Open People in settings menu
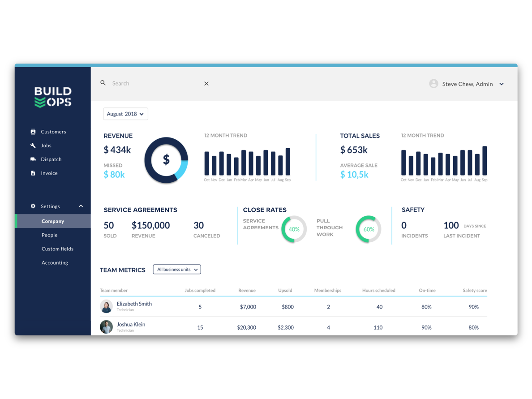This screenshot has height=399, width=532. 50,235
